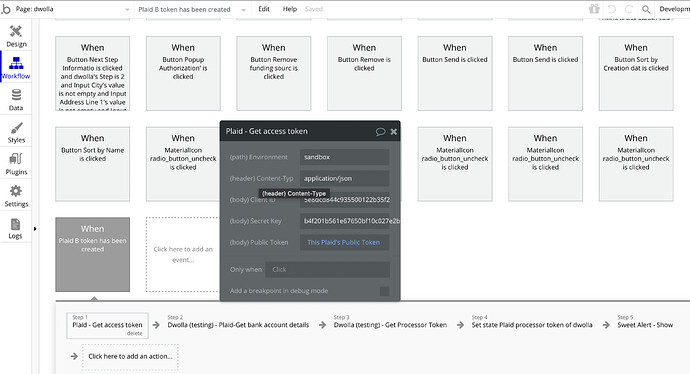Screen dimensions: 690x374
Task: Select Button Remove funding sourc event
Action: click(x=274, y=73)
